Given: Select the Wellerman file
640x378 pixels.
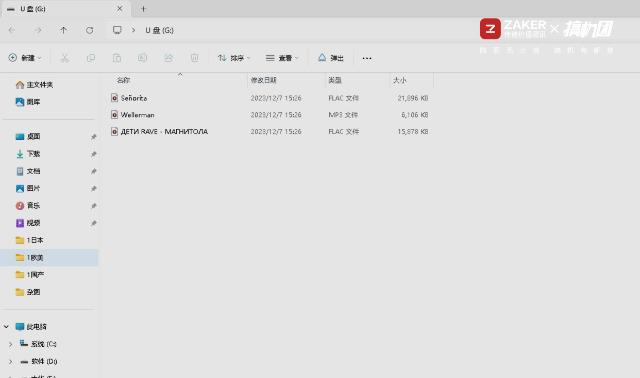Looking at the screenshot, I should (138, 115).
